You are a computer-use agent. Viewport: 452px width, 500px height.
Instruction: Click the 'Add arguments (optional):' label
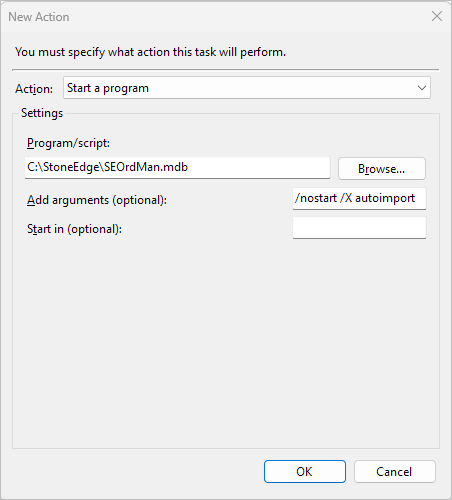pos(97,200)
